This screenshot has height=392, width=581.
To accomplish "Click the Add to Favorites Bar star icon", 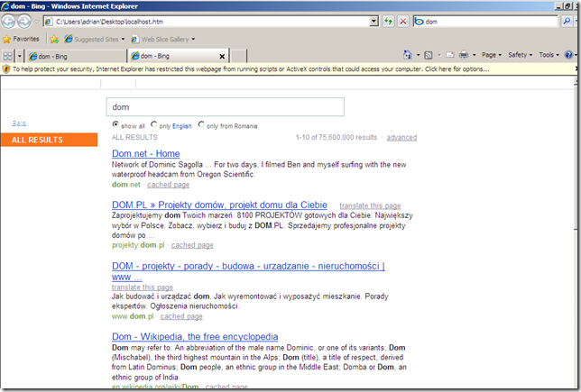I will coord(54,40).
